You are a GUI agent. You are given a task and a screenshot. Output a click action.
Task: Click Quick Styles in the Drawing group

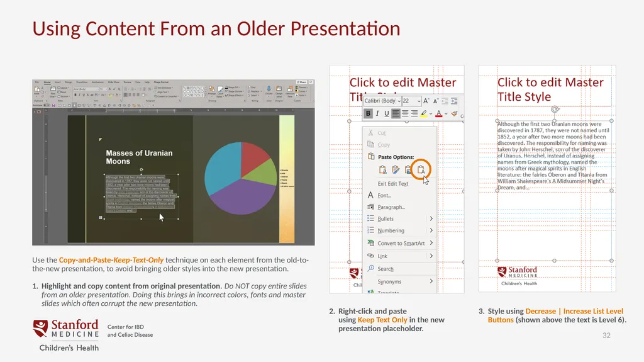pos(220,91)
